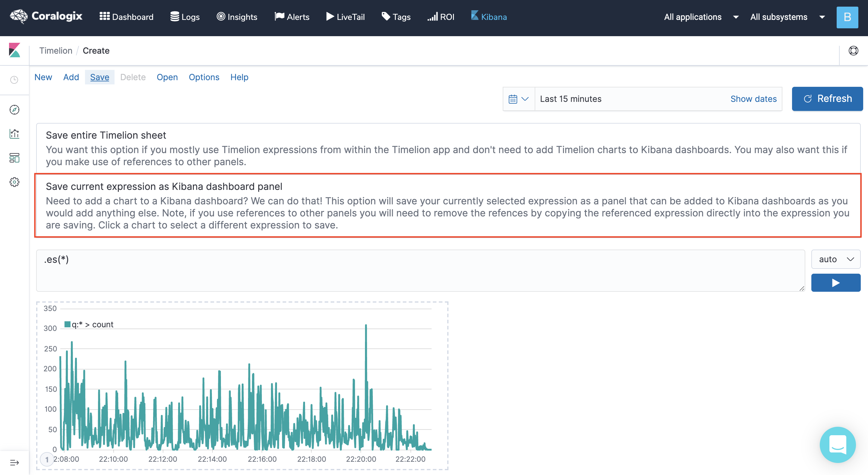Run the expression with play button
The image size is (868, 475).
click(836, 283)
